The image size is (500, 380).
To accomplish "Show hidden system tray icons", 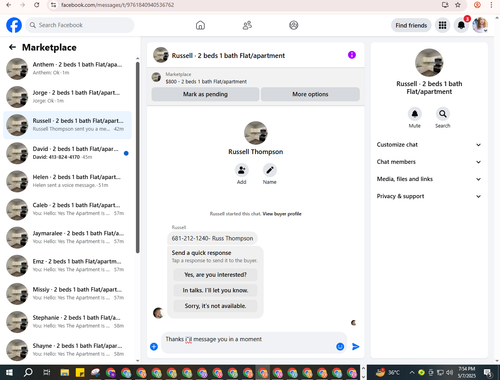I will (x=412, y=372).
